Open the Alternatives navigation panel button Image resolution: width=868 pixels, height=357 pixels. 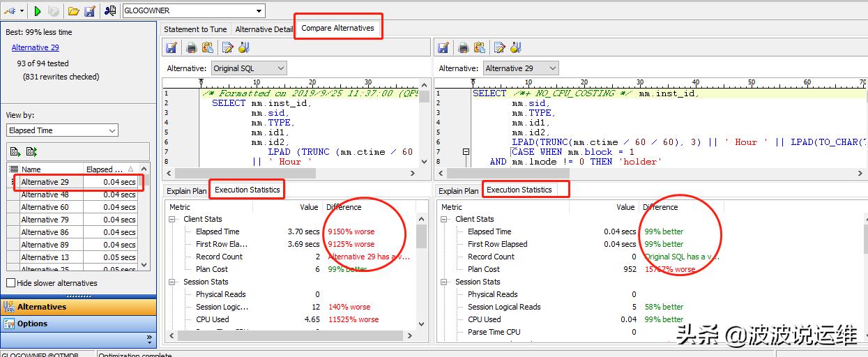[78, 307]
